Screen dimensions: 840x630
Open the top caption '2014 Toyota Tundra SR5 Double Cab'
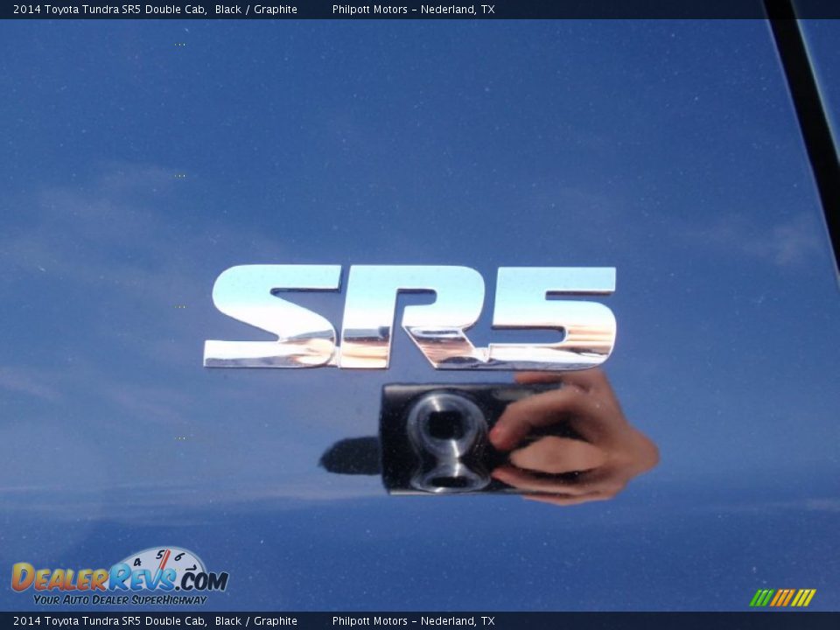coord(109,10)
